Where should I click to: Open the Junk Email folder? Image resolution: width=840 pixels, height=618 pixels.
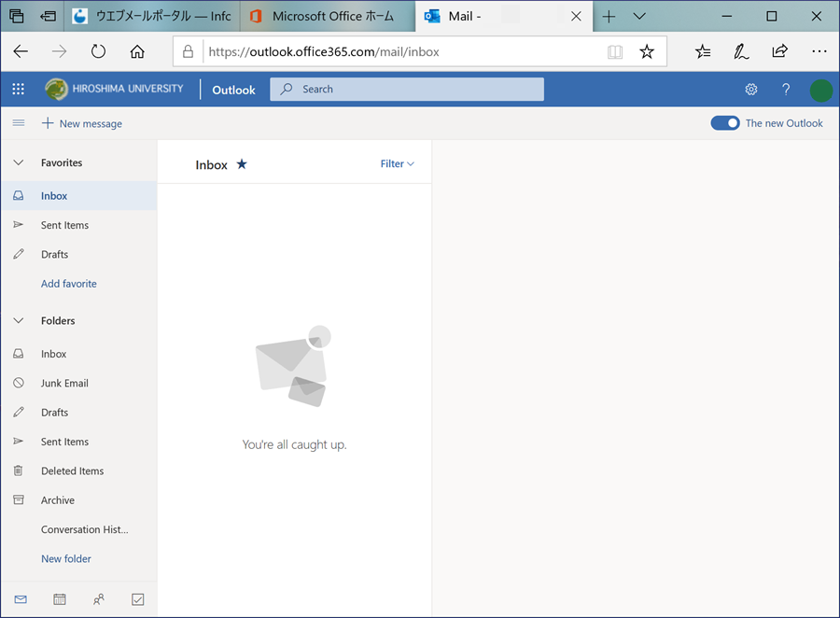pyautogui.click(x=78, y=384)
